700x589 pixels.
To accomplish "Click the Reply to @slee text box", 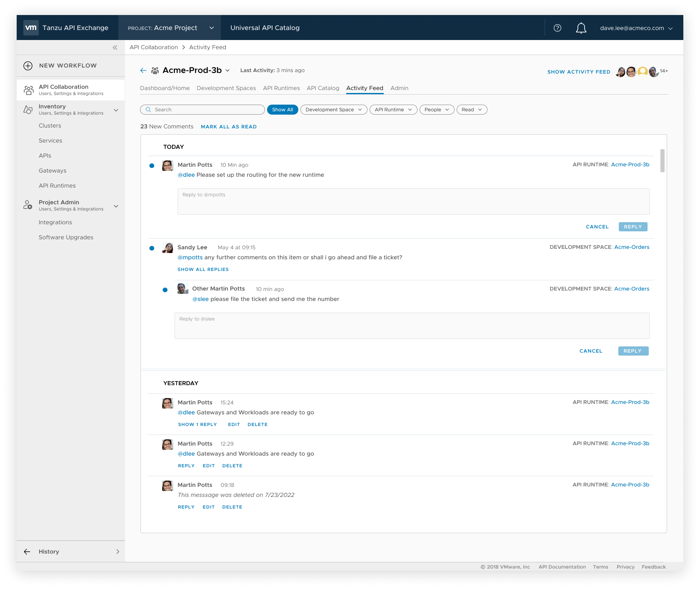I will tap(412, 326).
